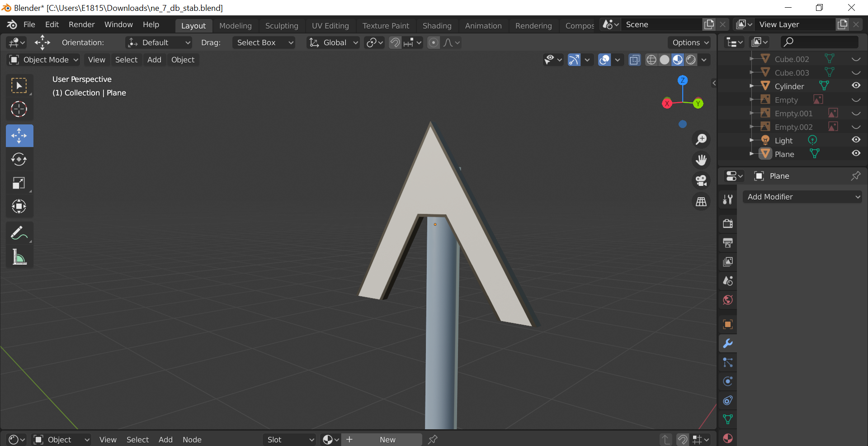868x446 pixels.
Task: Click the hand pan view icon
Action: [701, 160]
